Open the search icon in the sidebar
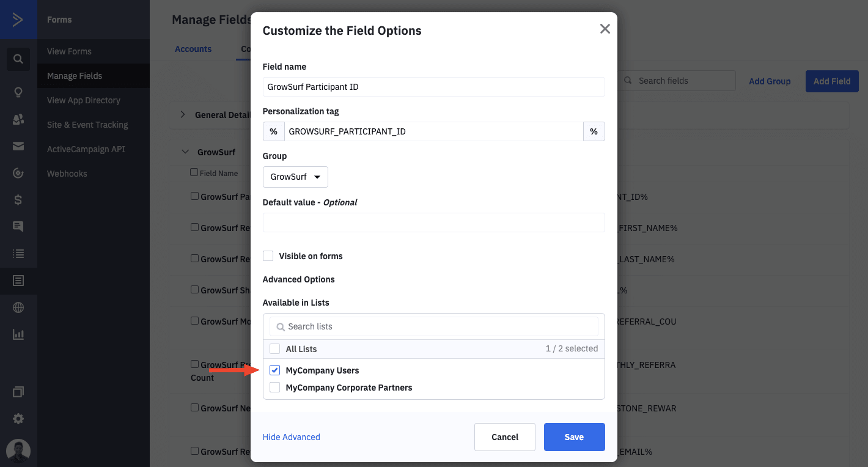The image size is (868, 467). click(18, 59)
